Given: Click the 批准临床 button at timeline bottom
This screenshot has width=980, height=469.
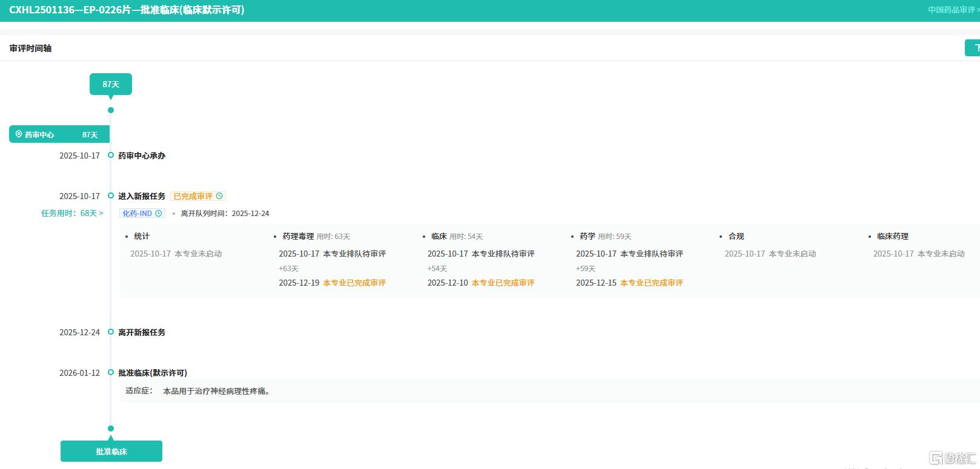Looking at the screenshot, I should point(111,451).
